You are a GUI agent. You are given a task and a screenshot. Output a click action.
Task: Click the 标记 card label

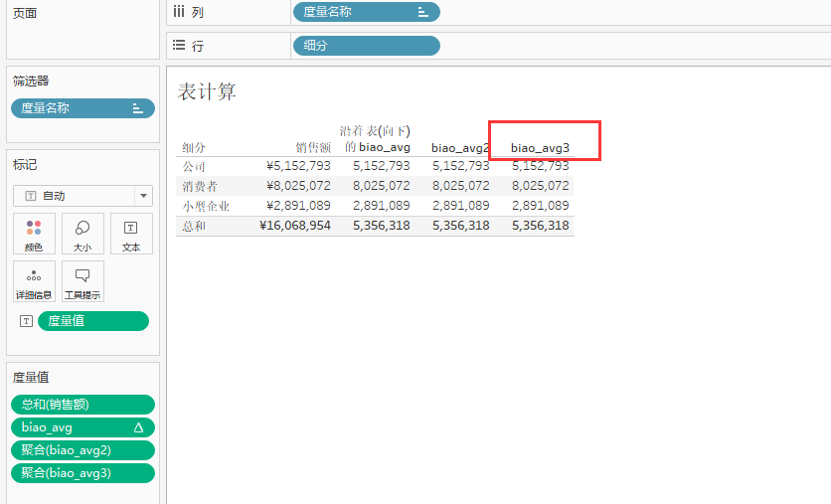(25, 165)
